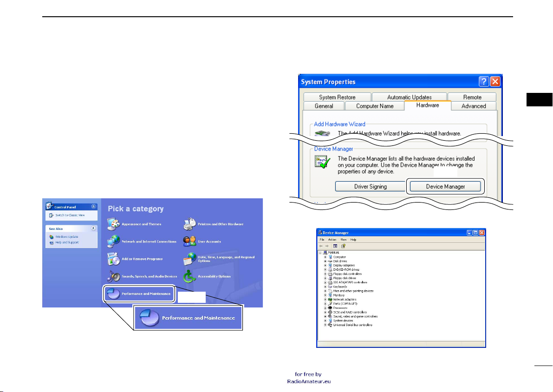Open the Advanced tab

[474, 106]
